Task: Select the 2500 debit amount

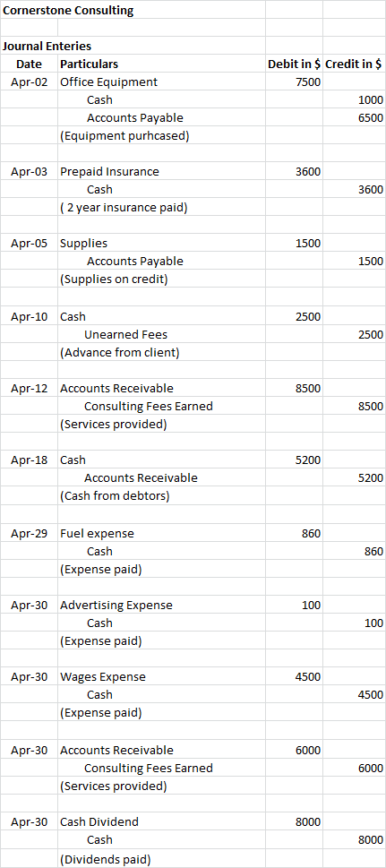Action: point(308,317)
